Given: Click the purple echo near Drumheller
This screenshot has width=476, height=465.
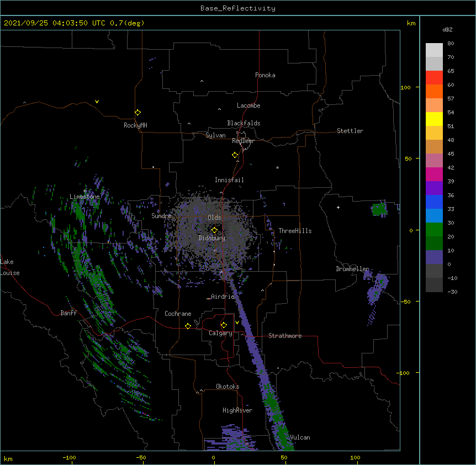Looking at the screenshot, I should coord(377,288).
